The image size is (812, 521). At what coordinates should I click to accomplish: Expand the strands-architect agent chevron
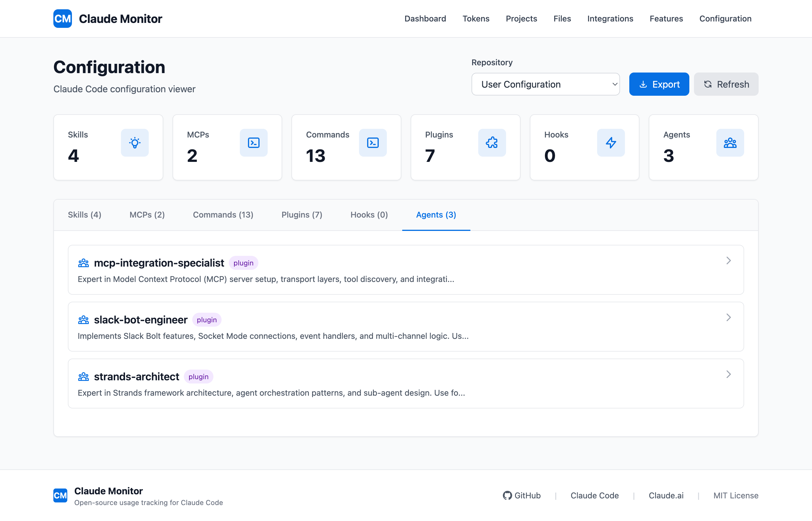pyautogui.click(x=728, y=374)
